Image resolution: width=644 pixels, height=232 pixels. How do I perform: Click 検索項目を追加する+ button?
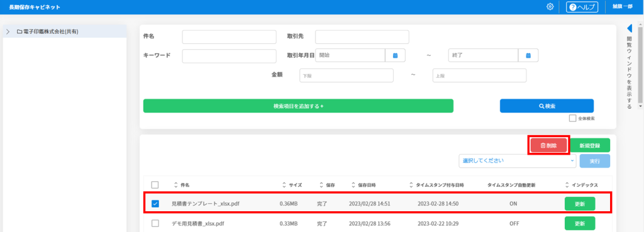(x=298, y=106)
